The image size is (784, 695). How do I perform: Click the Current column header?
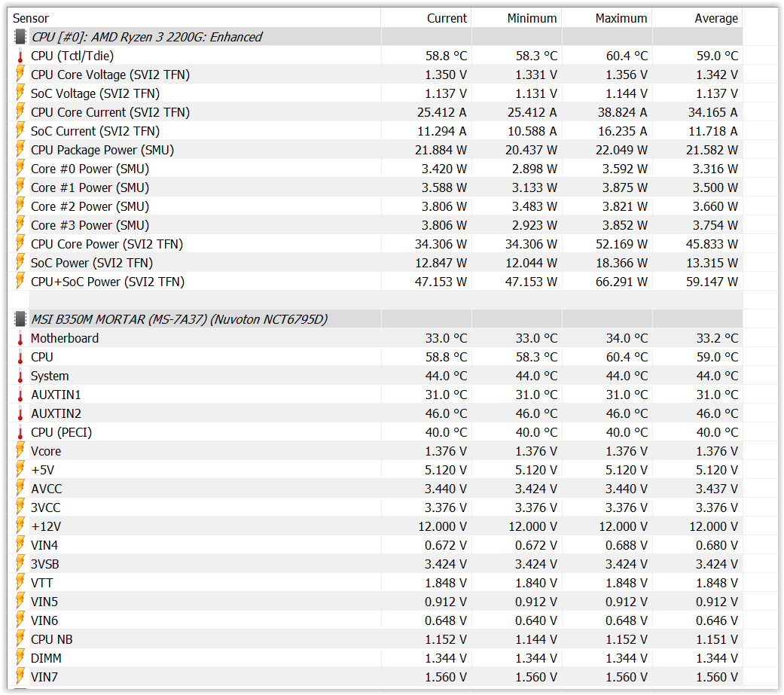pyautogui.click(x=447, y=18)
